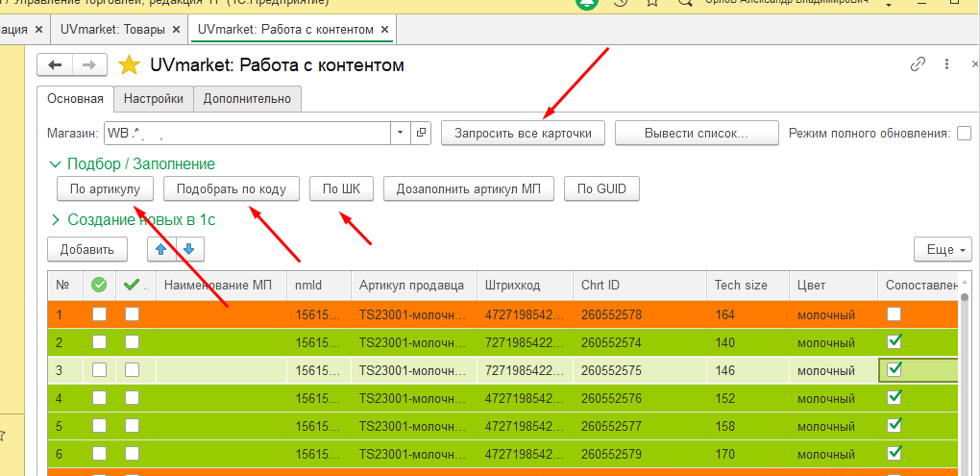Screen dimensions: 980x476
Task: Click Подобрать по коду button
Action: pos(232,188)
